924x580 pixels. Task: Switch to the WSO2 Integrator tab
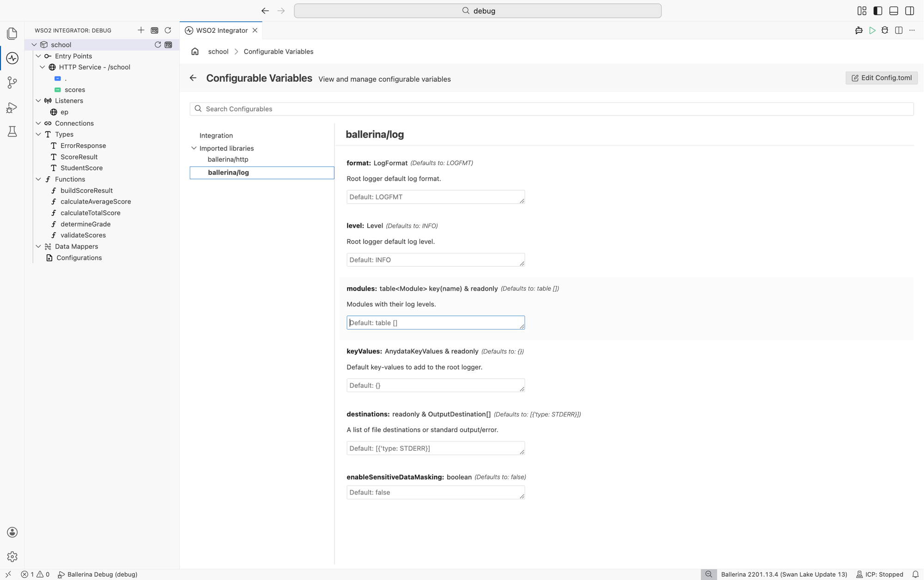coord(221,31)
